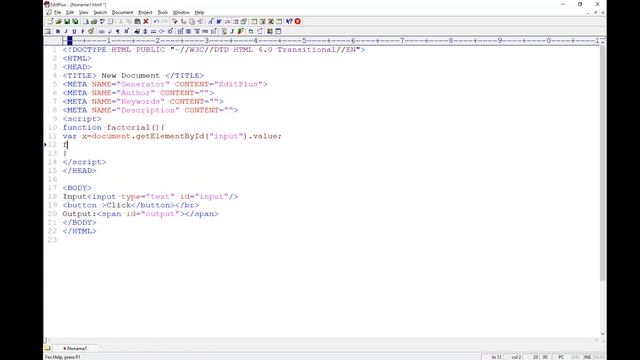Click the EditPlus document icon left of File
This screenshot has height=360, width=640.
(49, 12)
